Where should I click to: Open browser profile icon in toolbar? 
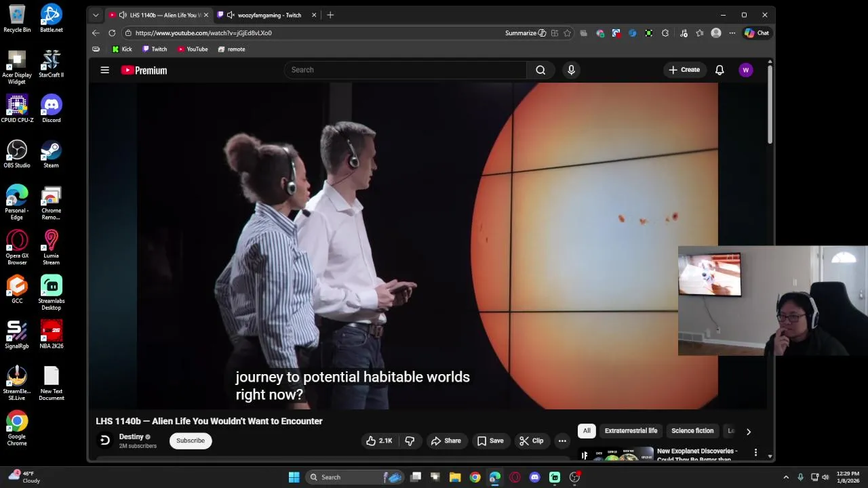click(716, 33)
